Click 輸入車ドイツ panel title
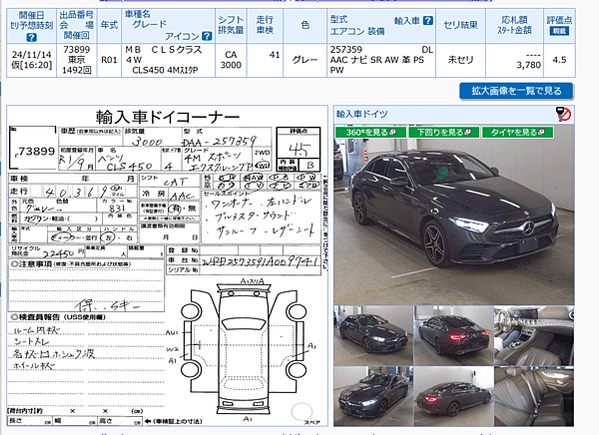The width and height of the screenshot is (599, 435). coord(362,114)
